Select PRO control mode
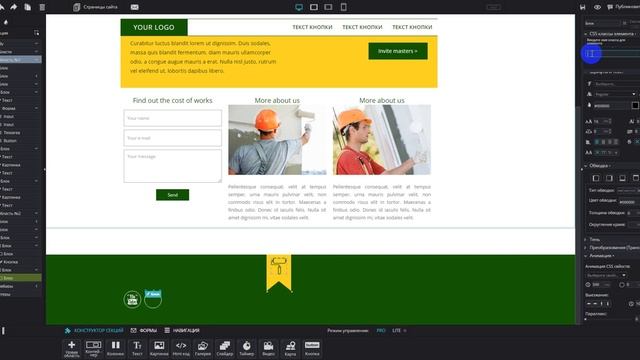Screen dimensions: 640x360 click(381, 330)
